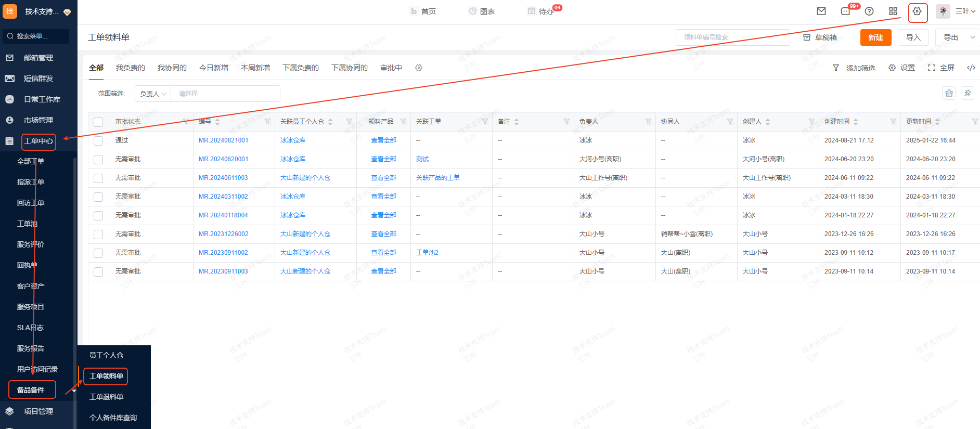This screenshot has width=980, height=429.
Task: Switch to the 我负责的 tab
Action: pyautogui.click(x=130, y=68)
